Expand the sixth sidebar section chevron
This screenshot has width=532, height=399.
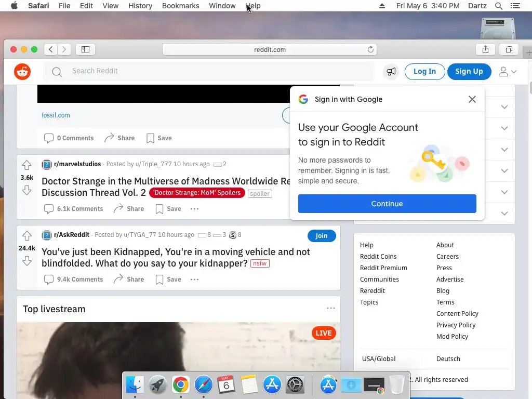pos(504,214)
